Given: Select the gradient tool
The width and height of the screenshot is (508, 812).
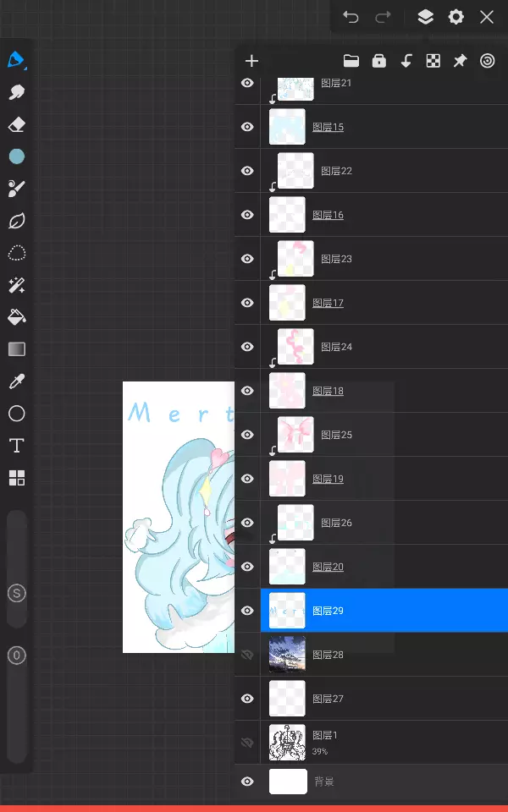Looking at the screenshot, I should [17, 349].
